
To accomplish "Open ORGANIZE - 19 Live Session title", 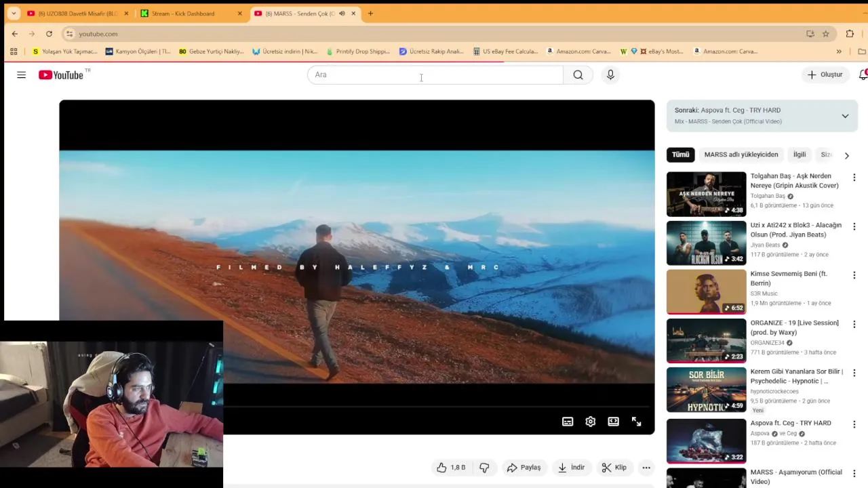I will point(794,328).
